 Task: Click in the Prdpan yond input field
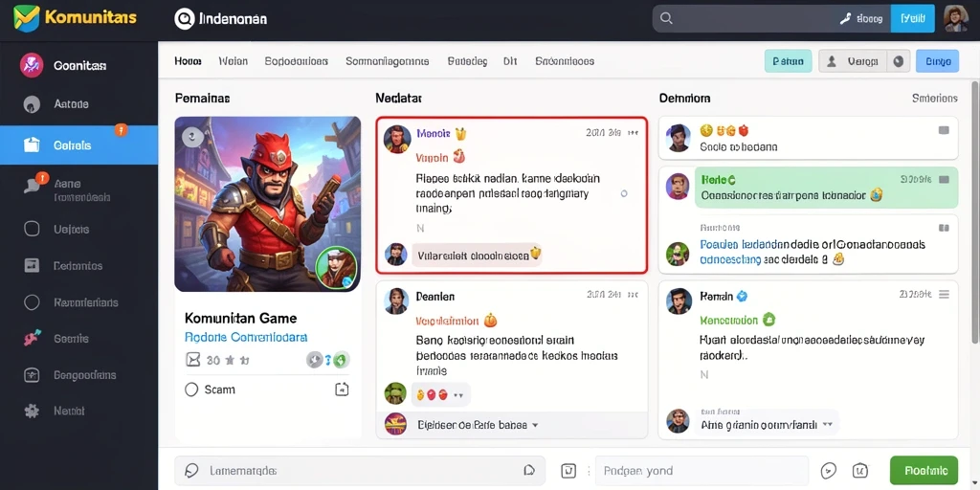tap(702, 471)
